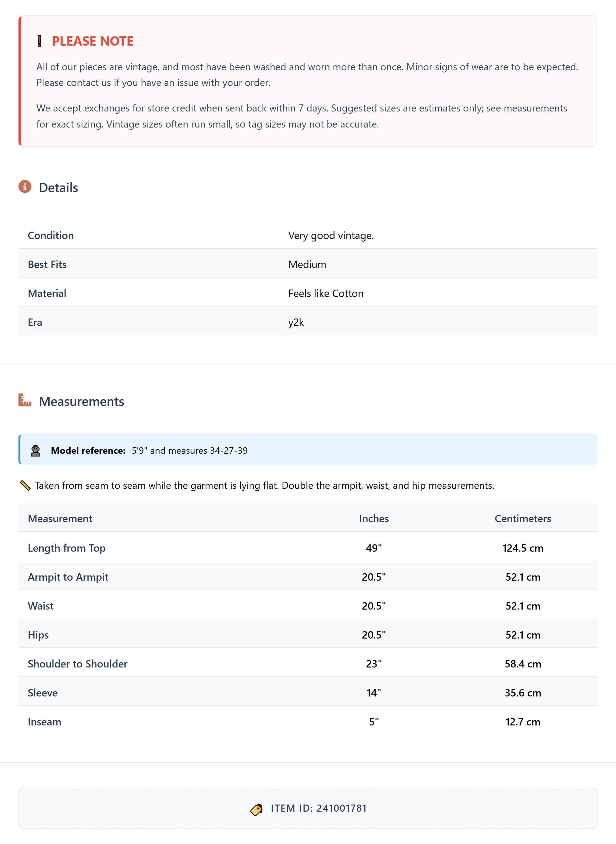
Task: Click the yellow ruler emoji icon
Action: point(25,485)
